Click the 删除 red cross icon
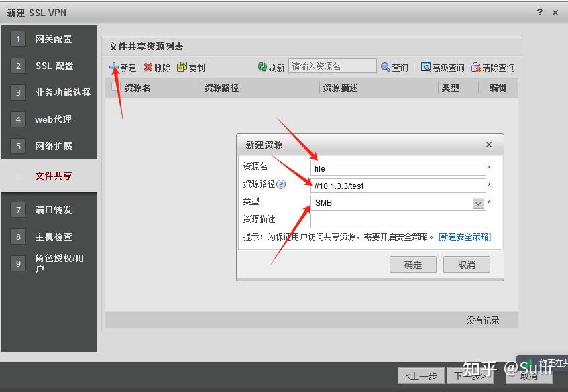Viewport: 568px width, 392px height. [147, 66]
